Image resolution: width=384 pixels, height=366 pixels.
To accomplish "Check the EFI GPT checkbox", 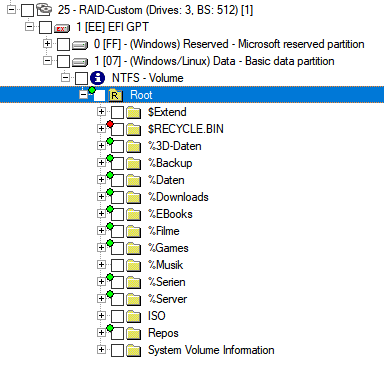I will click(45, 27).
